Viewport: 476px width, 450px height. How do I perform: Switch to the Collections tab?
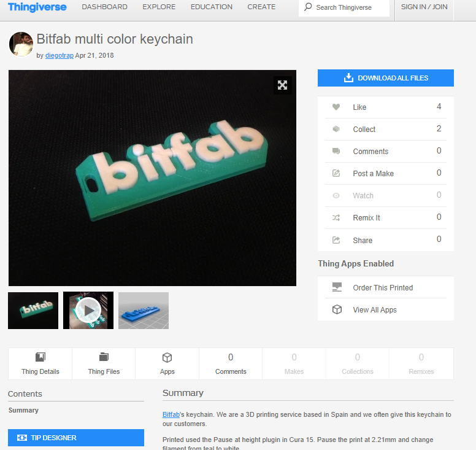point(358,363)
